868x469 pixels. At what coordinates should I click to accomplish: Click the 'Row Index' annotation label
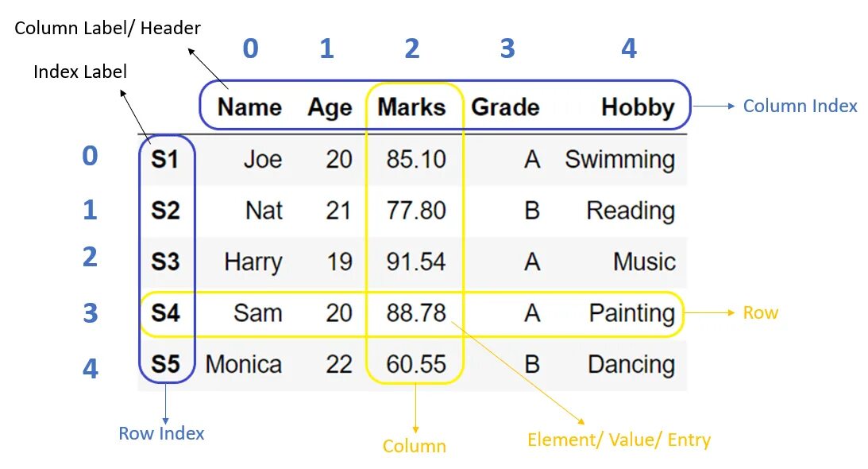162,433
